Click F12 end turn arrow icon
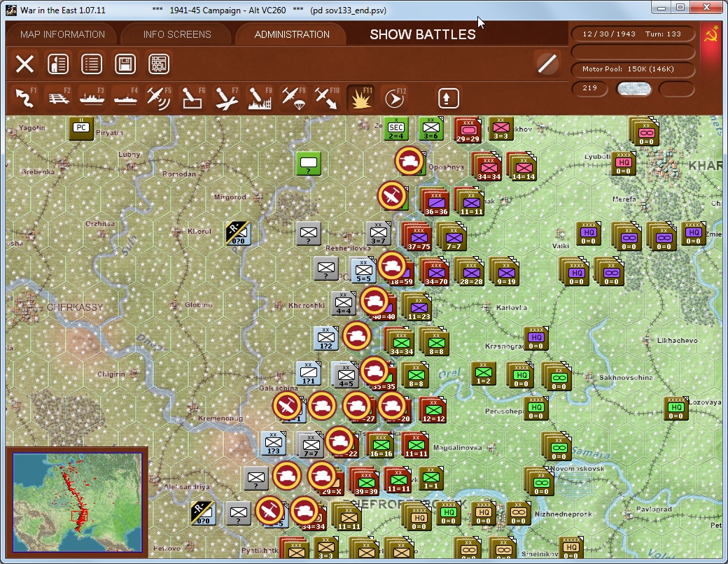Screen dimensions: 728x564 pos(394,98)
